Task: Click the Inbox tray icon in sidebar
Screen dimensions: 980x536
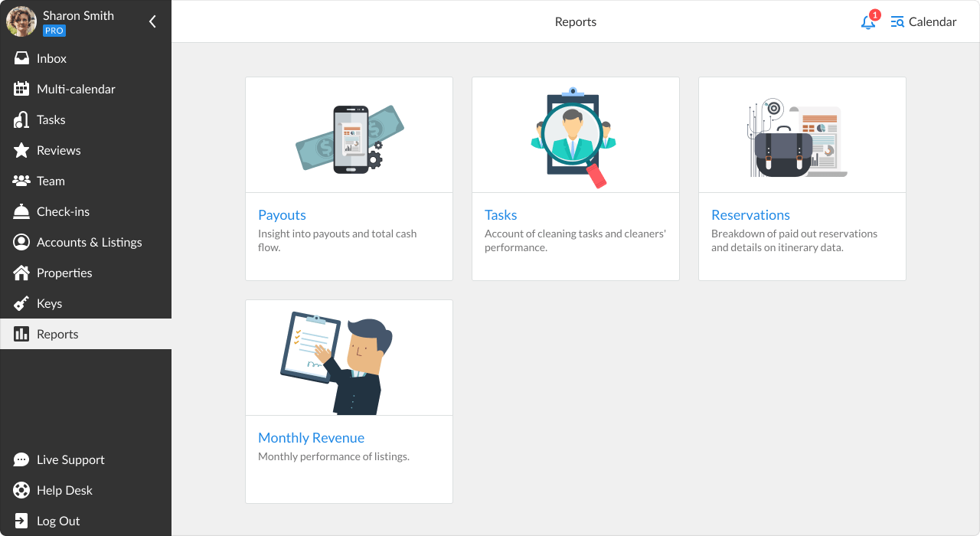Action: [x=21, y=58]
